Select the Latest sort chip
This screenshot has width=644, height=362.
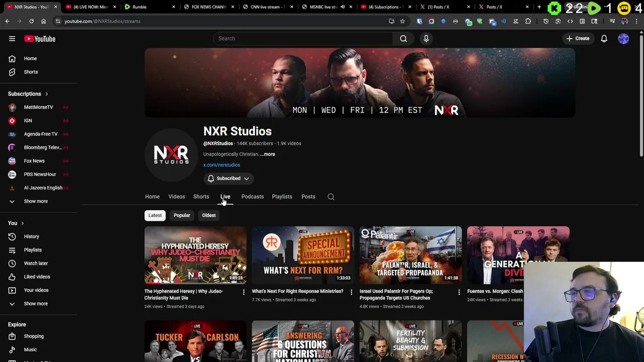(x=155, y=215)
